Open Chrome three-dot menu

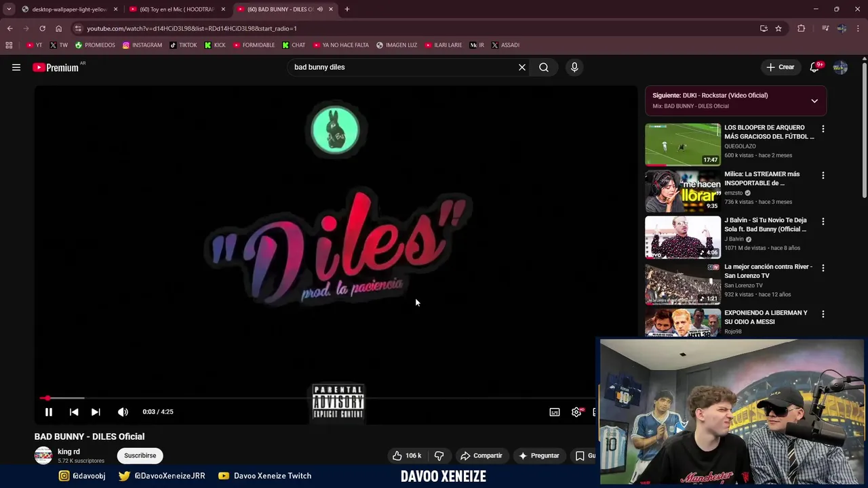coord(859,28)
